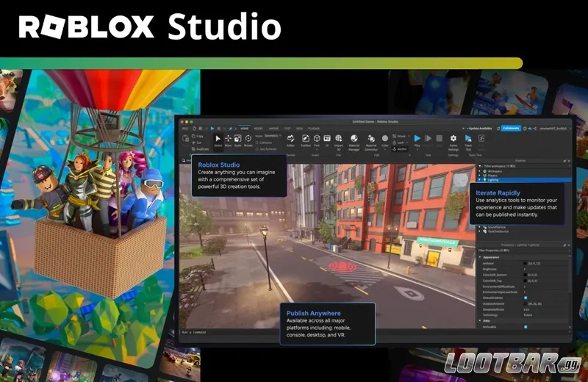This screenshot has width=588, height=382.
Task: Switch to the MODEL tab
Action: (x=259, y=129)
